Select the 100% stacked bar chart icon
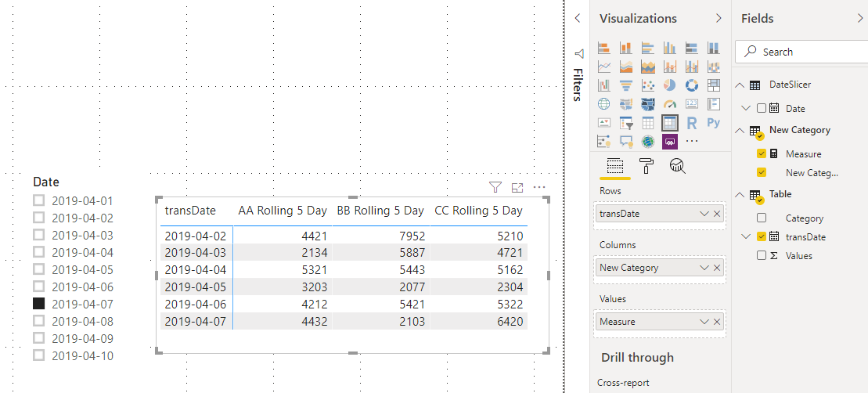The height and width of the screenshot is (393, 868). pyautogui.click(x=691, y=49)
